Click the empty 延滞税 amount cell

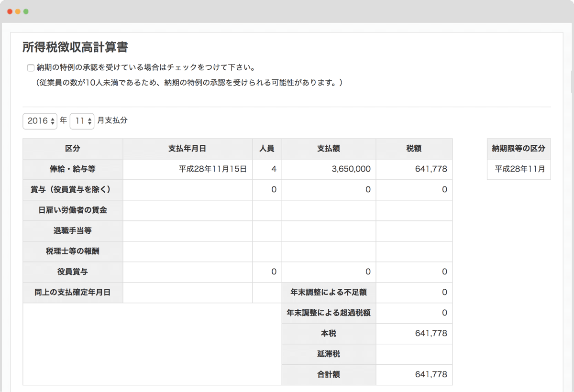(x=414, y=354)
